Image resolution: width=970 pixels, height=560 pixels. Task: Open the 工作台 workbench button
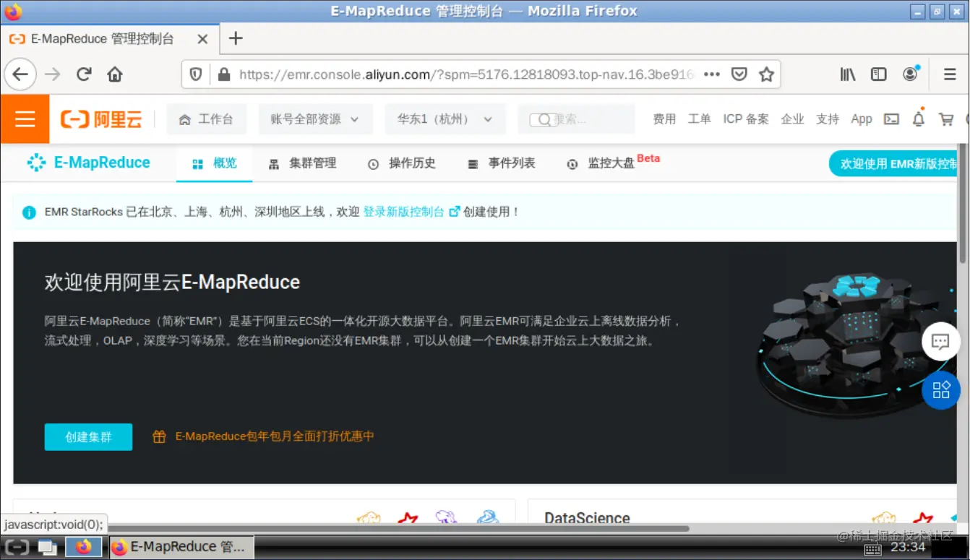[207, 119]
